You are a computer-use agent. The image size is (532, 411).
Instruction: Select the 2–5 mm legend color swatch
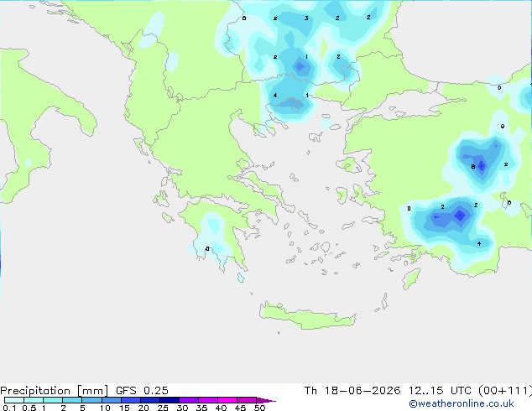pos(72,400)
